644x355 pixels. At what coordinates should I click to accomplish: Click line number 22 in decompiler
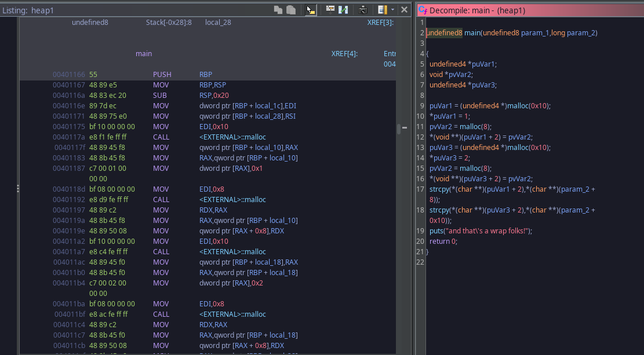[x=420, y=262]
